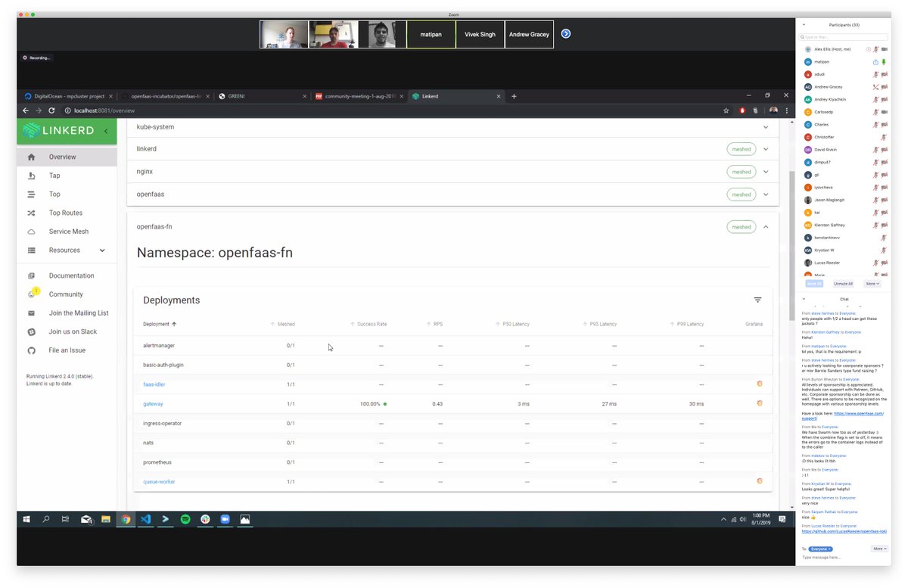The image size is (908, 588).
Task: Open Grafana dashboard for gateway
Action: tap(760, 403)
